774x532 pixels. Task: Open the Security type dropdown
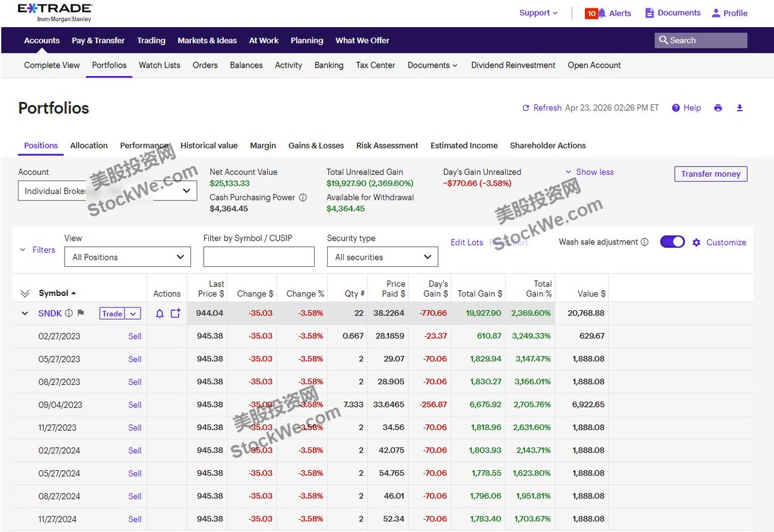tap(382, 257)
